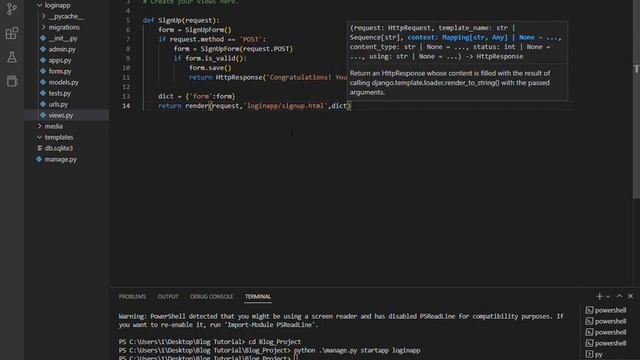Click the 'cd Blog_Project' terminal line

[210, 342]
